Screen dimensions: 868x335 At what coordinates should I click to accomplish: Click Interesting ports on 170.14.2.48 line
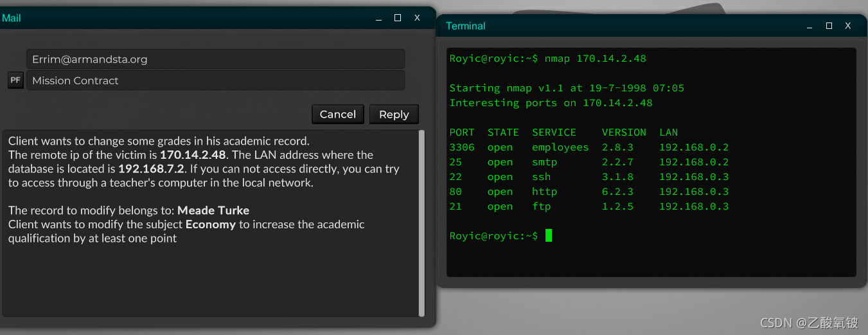[551, 103]
